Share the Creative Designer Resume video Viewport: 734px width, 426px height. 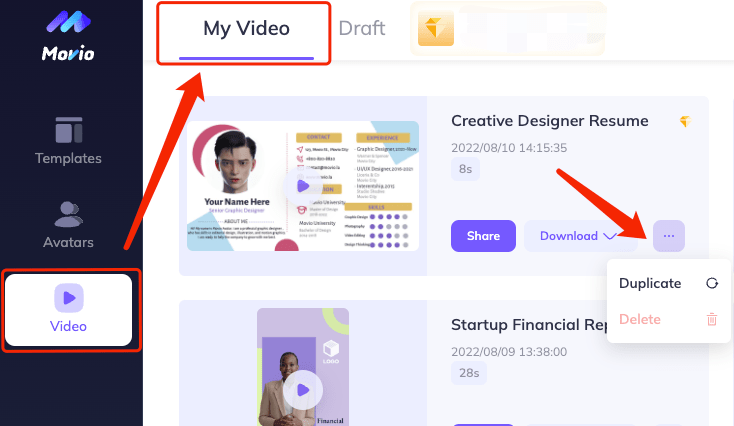point(483,236)
